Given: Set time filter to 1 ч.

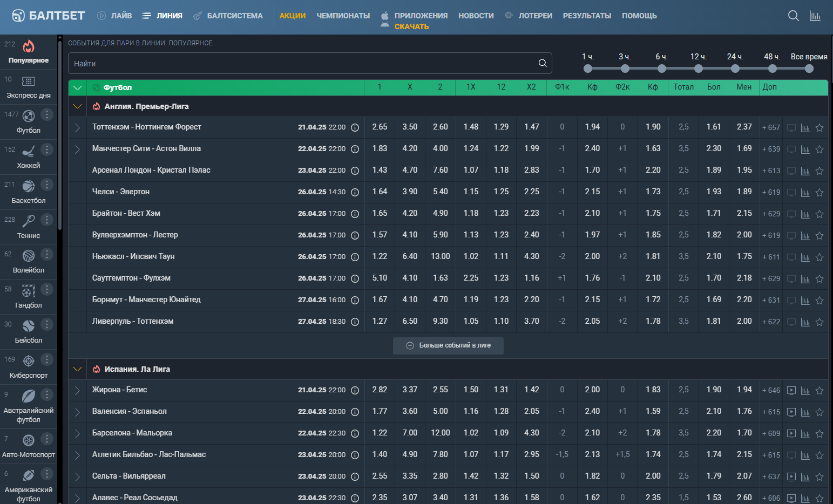Looking at the screenshot, I should click(588, 69).
